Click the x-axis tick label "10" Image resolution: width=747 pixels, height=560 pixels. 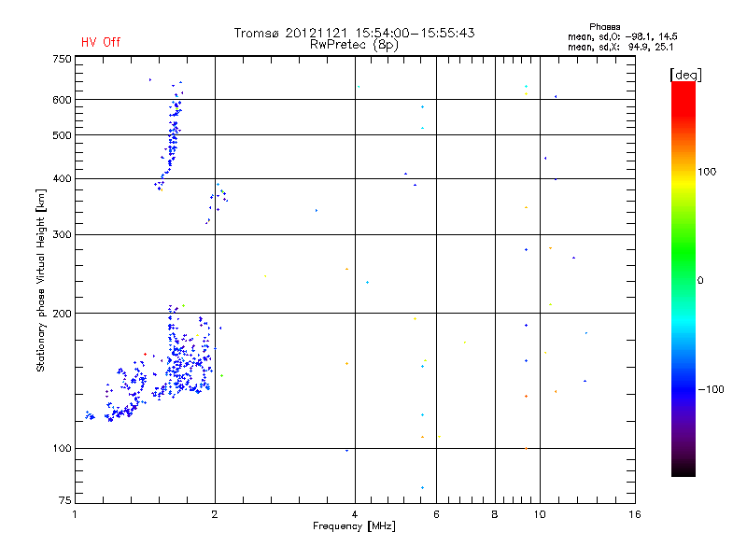[540, 514]
